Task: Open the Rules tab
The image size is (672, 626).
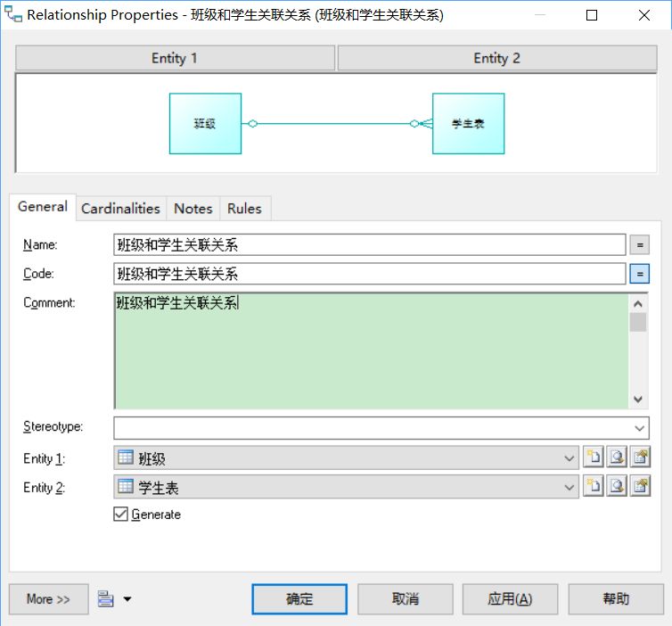Action: click(244, 209)
